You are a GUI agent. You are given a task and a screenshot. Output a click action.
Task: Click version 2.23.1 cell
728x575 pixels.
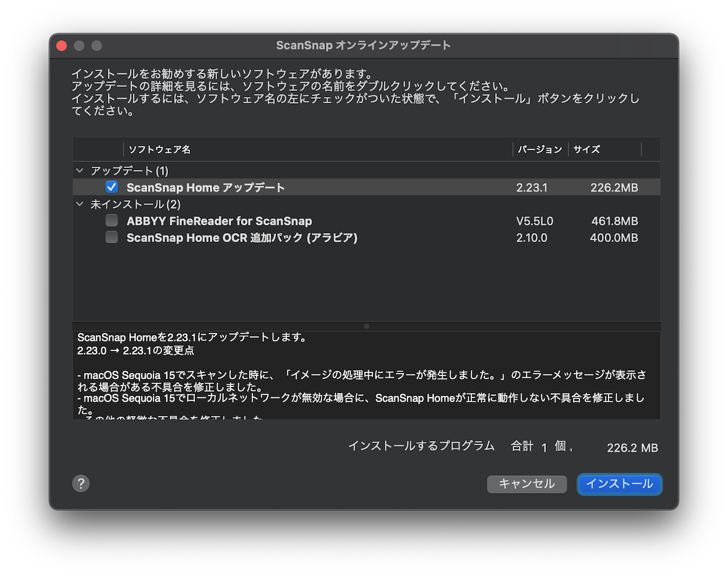click(x=532, y=188)
